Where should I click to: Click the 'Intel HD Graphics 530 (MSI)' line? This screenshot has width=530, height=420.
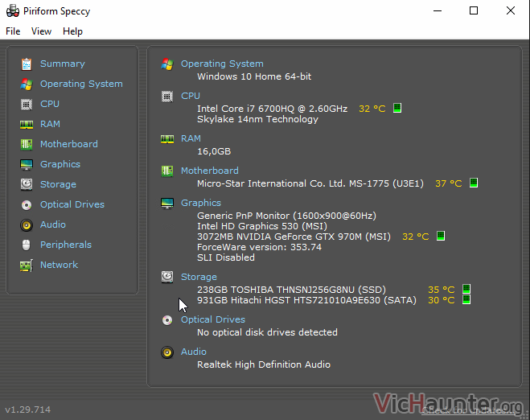[262, 226]
